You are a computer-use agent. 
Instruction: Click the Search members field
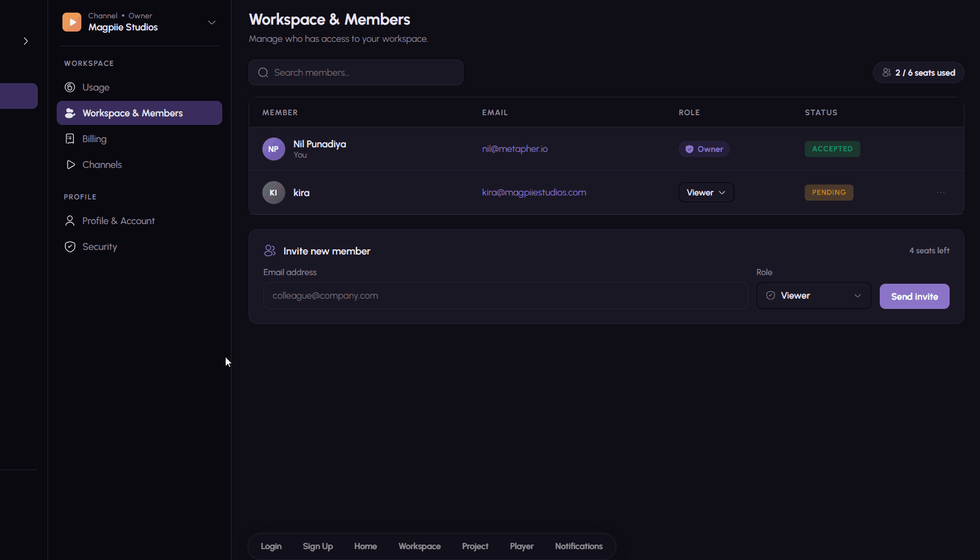tap(356, 73)
